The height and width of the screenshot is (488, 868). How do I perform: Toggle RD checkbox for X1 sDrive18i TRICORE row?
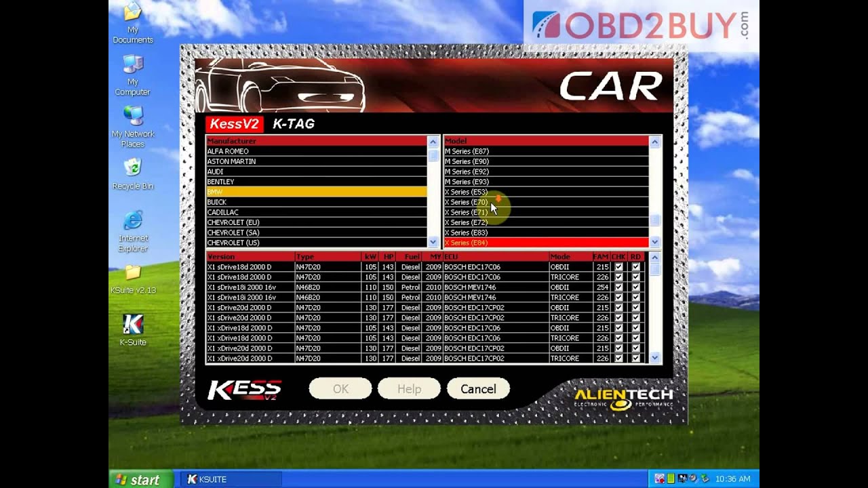click(635, 298)
